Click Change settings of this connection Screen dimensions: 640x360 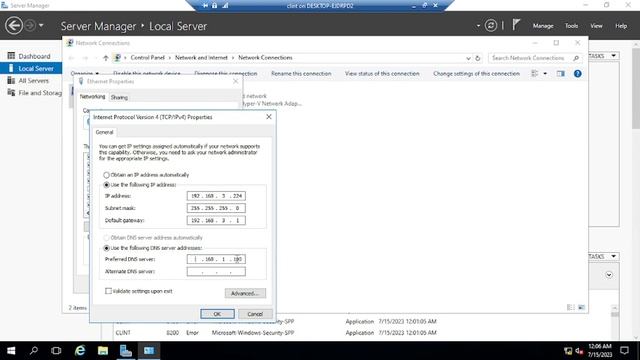[x=476, y=73]
